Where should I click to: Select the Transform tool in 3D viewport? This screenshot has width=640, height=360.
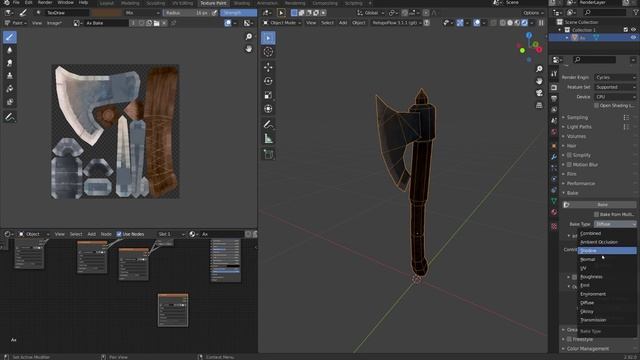[268, 109]
